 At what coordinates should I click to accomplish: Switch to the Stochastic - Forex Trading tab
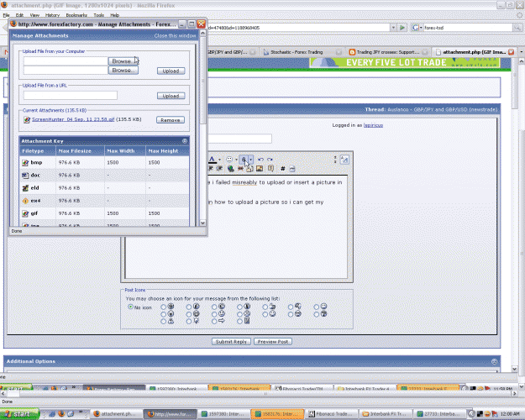tap(302, 52)
